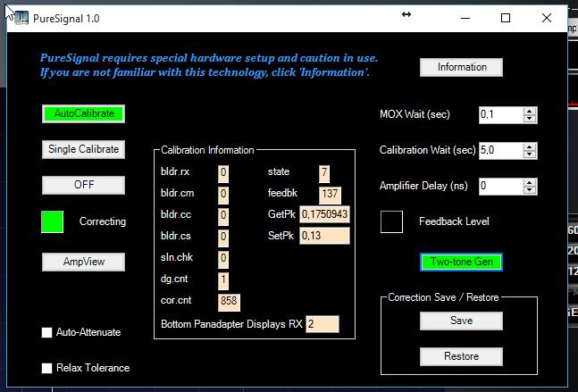Click the green Correcting indicator

point(52,221)
